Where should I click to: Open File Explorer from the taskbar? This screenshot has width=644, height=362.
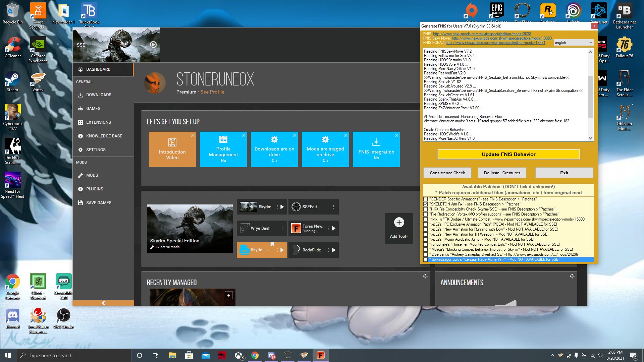click(172, 355)
